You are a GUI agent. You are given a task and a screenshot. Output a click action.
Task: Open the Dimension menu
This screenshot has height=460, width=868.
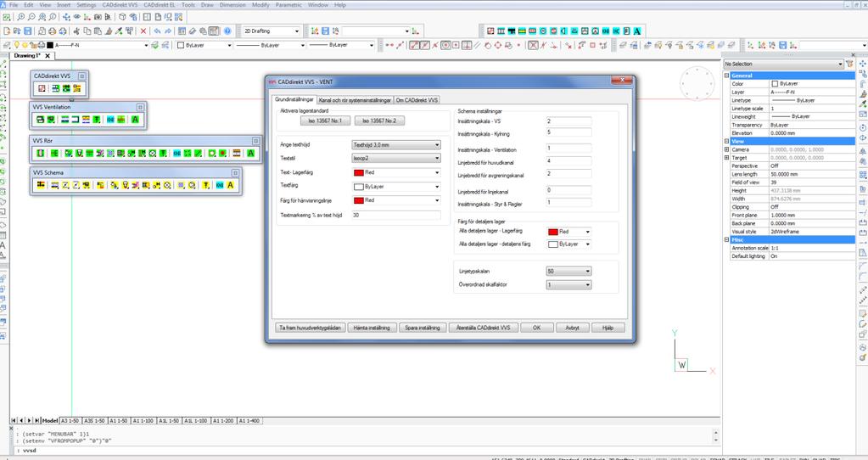tap(232, 4)
